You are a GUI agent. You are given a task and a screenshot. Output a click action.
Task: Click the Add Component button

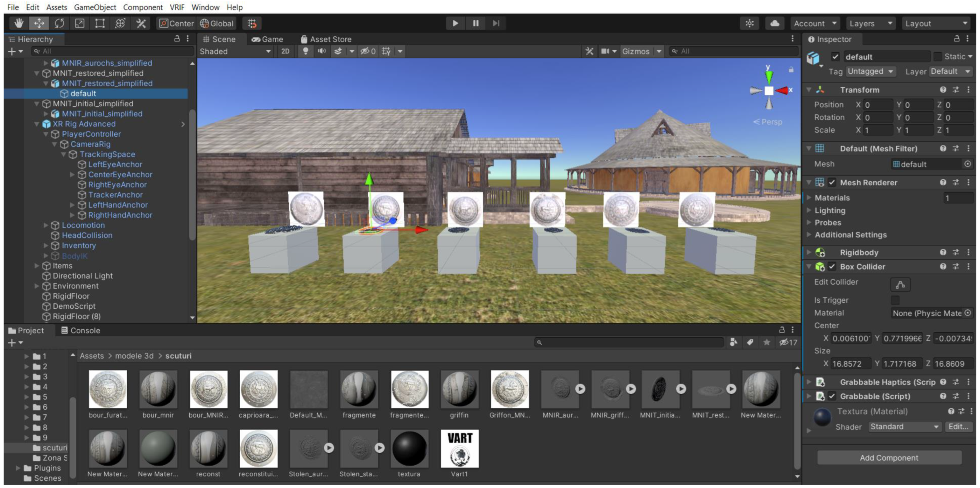coord(889,458)
